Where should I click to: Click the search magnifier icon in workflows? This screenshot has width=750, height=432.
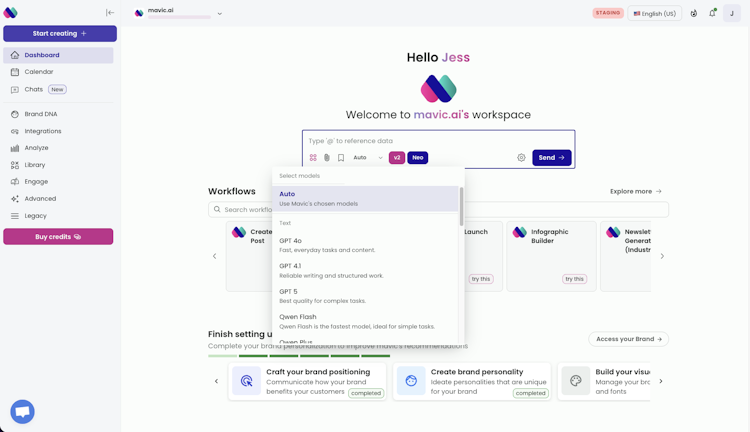217,210
